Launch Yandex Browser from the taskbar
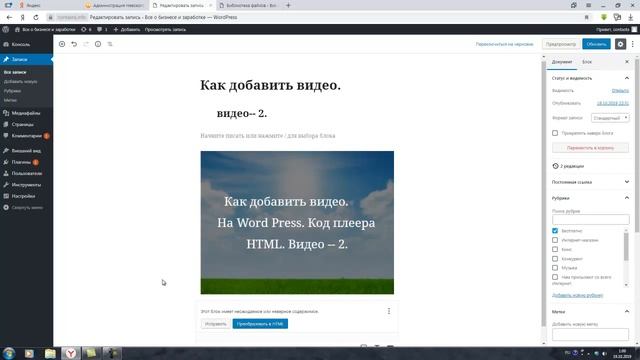640x360 pixels. [x=71, y=353]
